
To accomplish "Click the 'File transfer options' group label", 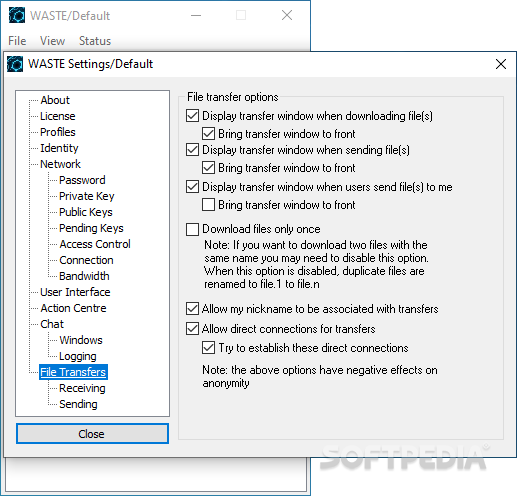I will pyautogui.click(x=233, y=97).
